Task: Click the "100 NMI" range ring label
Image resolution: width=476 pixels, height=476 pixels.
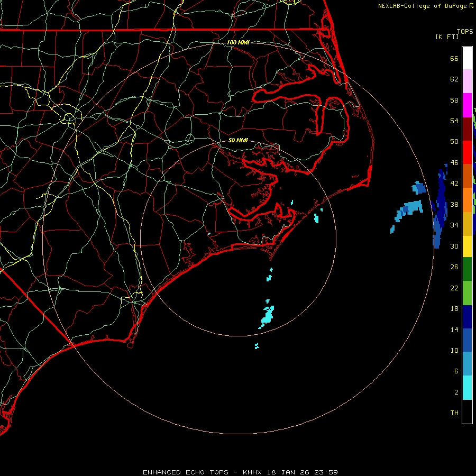Action: click(x=238, y=42)
